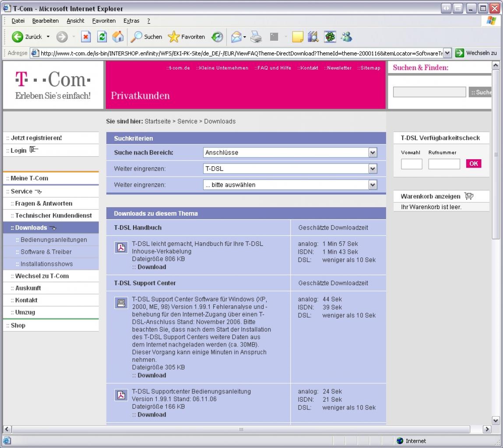This screenshot has height=448, width=503.
Task: Click the computer icon for Support Center Software
Action: click(121, 303)
